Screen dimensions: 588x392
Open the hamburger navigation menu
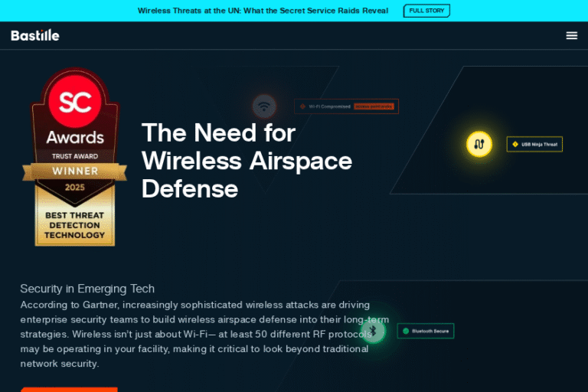tap(571, 35)
